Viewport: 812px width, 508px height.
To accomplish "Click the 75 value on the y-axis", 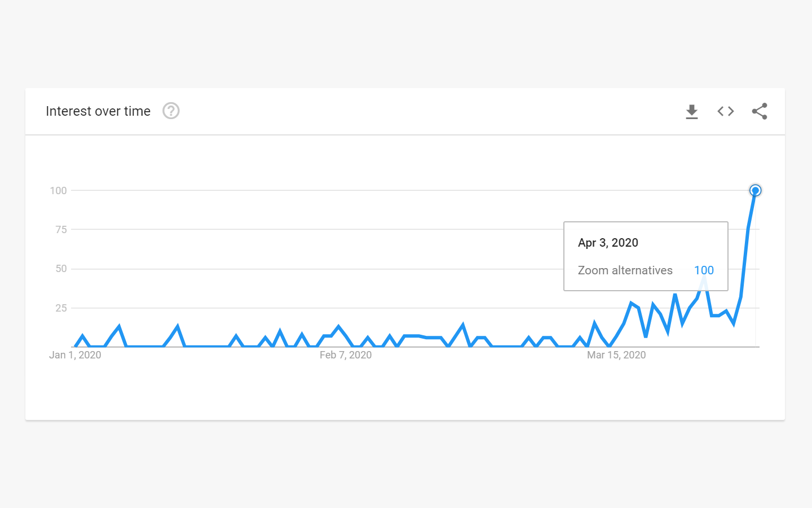I will tap(61, 230).
